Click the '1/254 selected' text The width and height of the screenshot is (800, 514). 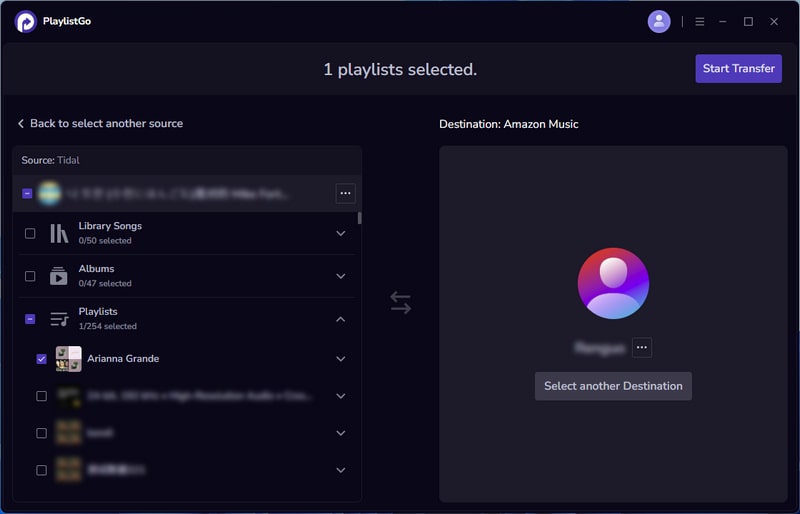tap(108, 326)
